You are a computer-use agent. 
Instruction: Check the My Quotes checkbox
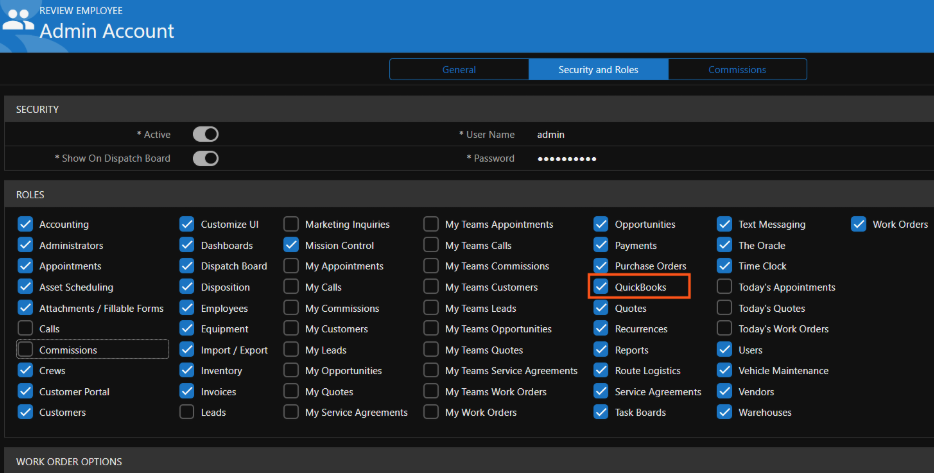coord(291,391)
